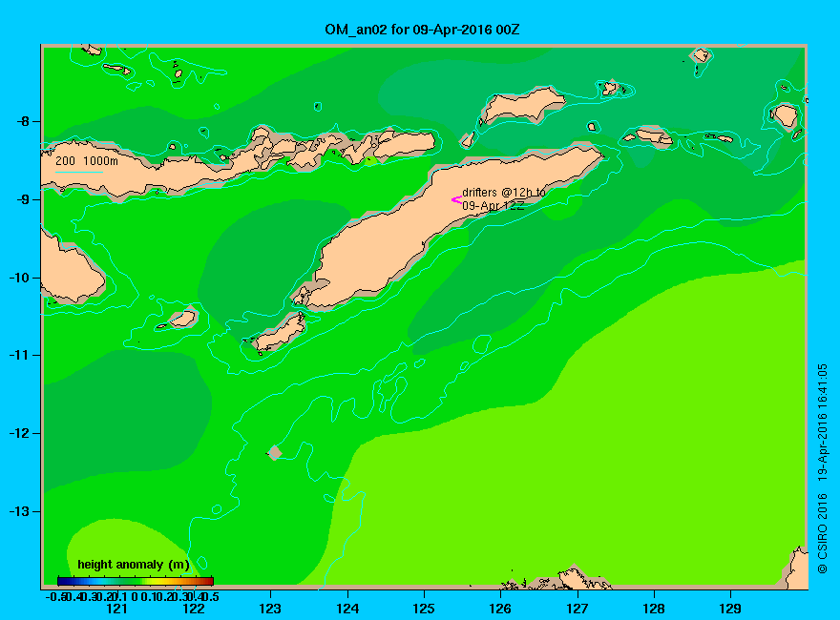This screenshot has height=620, width=840.
Task: Click the "-12" latitude axis label
Action: point(19,433)
